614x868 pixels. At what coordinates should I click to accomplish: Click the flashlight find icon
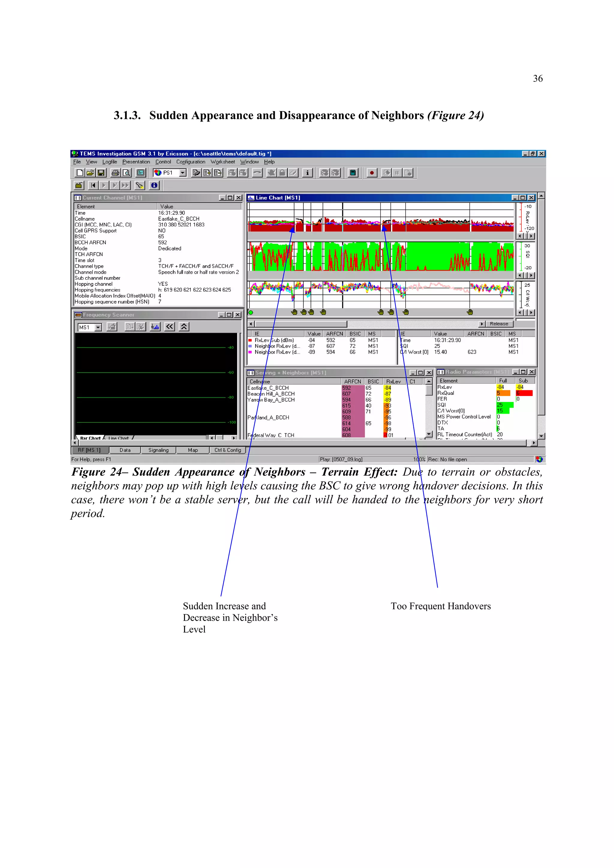click(x=140, y=185)
